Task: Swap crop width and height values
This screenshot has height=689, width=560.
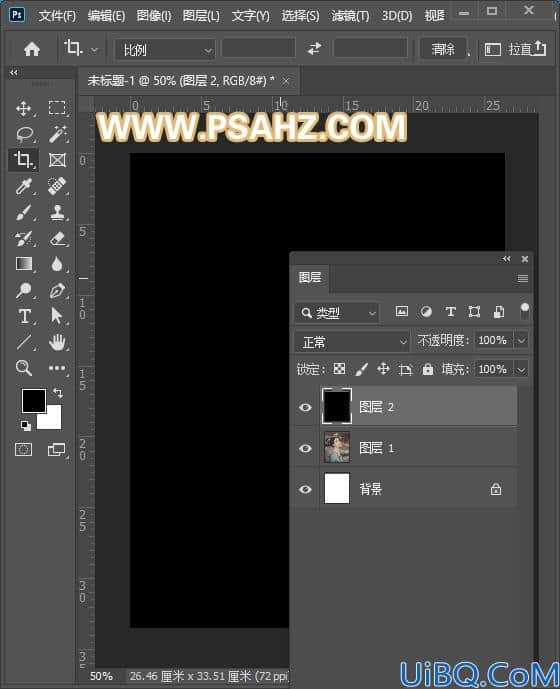Action: [x=314, y=48]
